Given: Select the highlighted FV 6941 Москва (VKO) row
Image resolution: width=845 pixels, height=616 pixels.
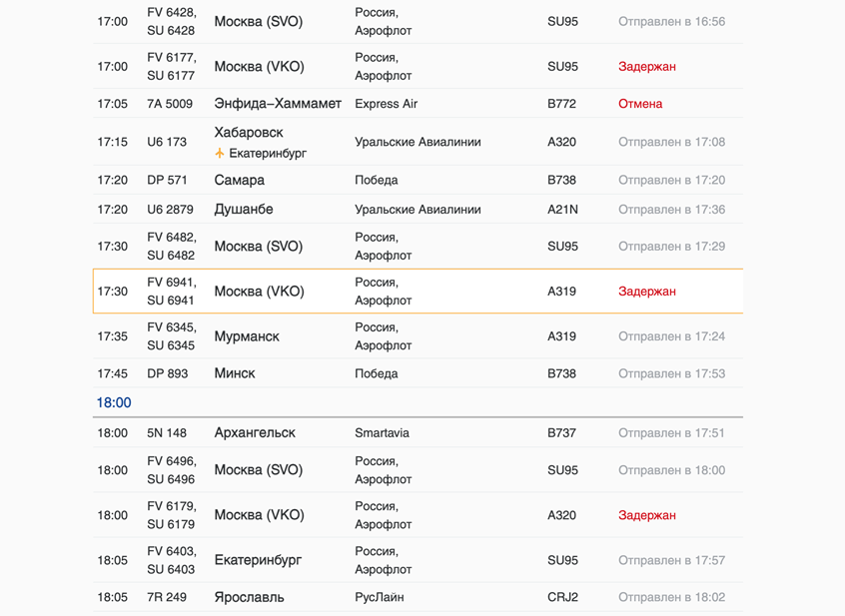Looking at the screenshot, I should click(x=418, y=291).
